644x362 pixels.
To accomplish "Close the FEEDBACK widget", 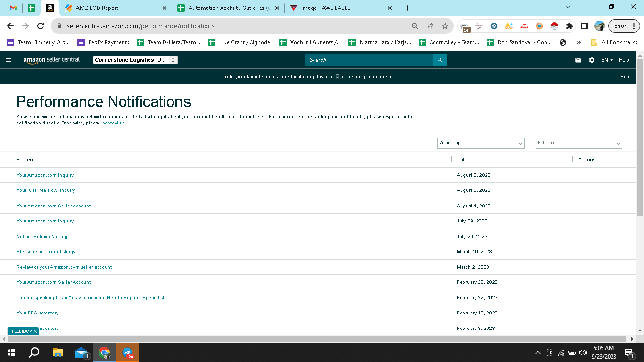I will click(x=35, y=331).
